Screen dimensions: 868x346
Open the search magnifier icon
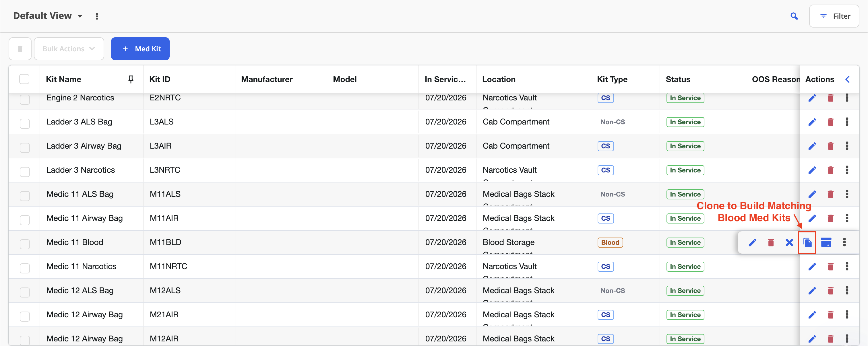coord(794,16)
